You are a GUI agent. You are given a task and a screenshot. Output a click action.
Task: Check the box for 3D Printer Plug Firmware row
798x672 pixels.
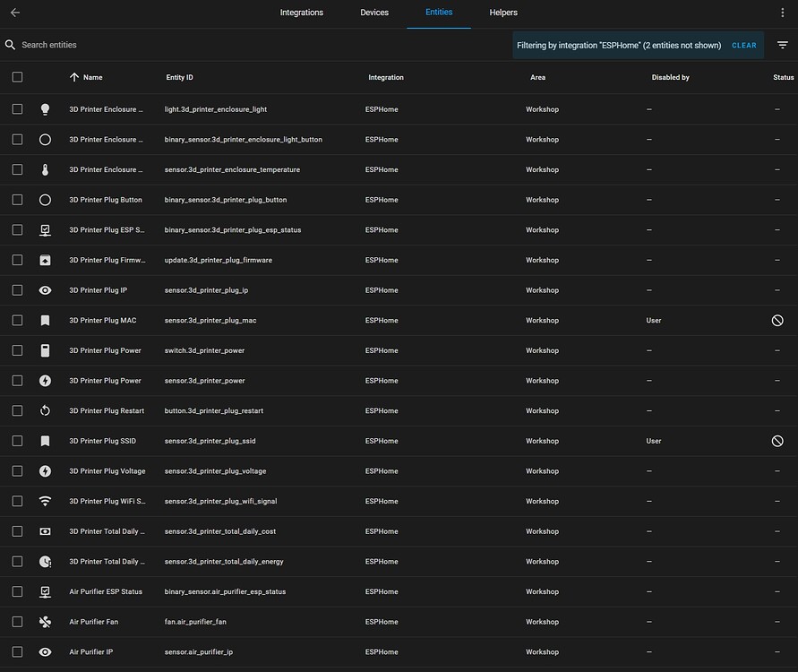(x=17, y=260)
